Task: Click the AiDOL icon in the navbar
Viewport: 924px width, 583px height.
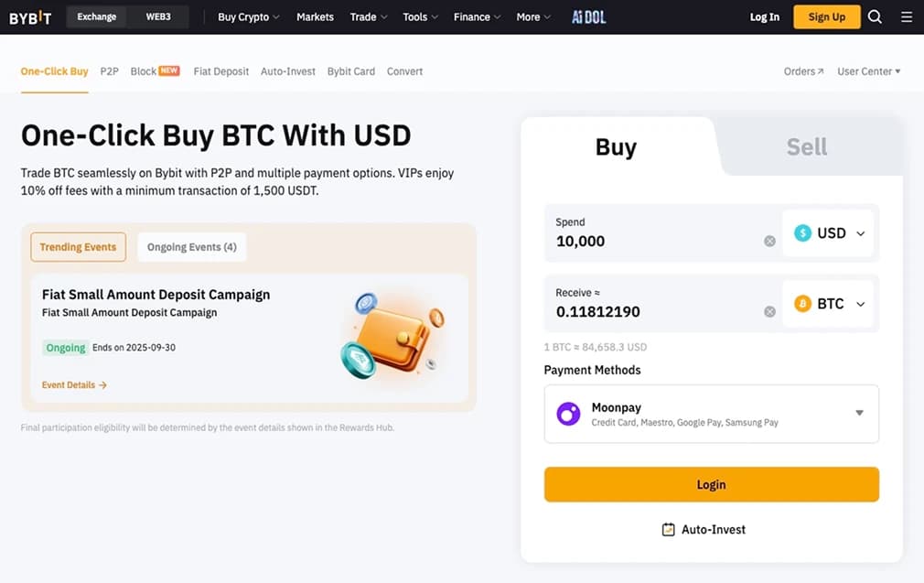Action: tap(588, 16)
